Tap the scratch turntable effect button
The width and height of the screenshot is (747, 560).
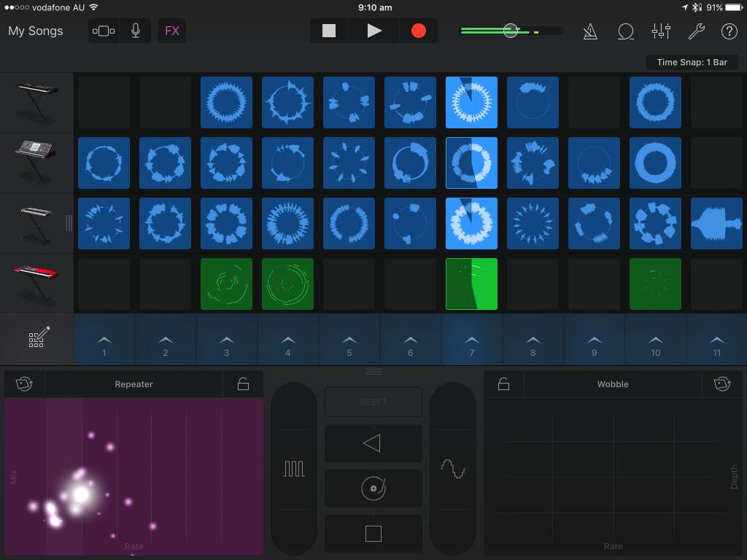pyautogui.click(x=373, y=489)
